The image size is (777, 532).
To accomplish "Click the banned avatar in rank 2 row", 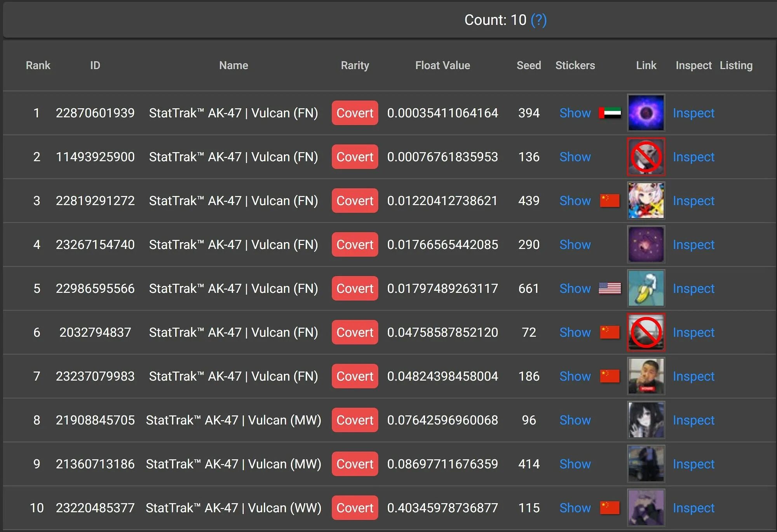I will click(646, 156).
